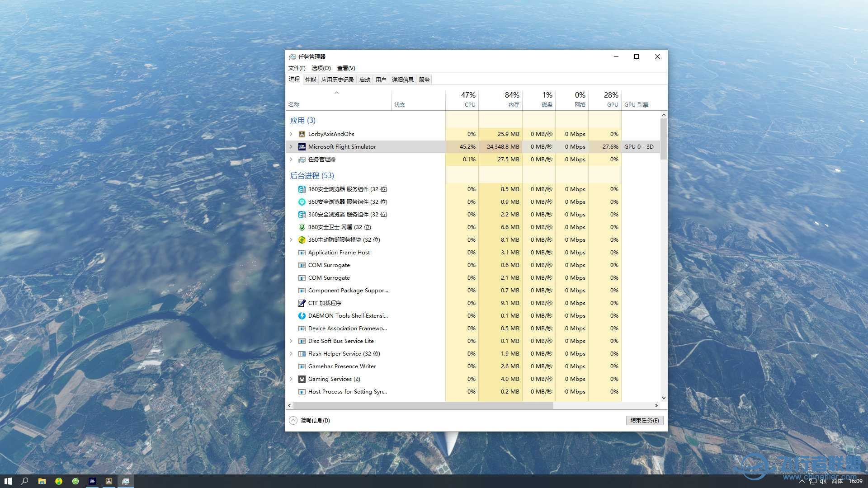The image size is (868, 488).
Task: Click the horizontal scrollbar thumb
Action: point(423,406)
